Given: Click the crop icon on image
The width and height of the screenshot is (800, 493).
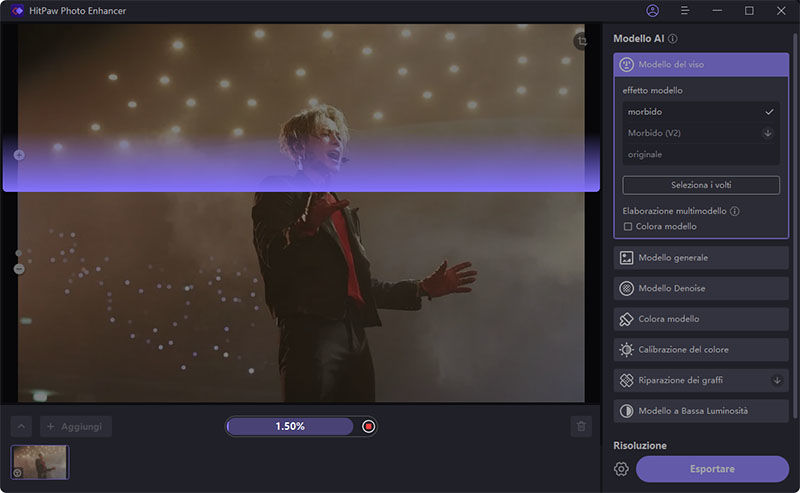Looking at the screenshot, I should click(581, 41).
